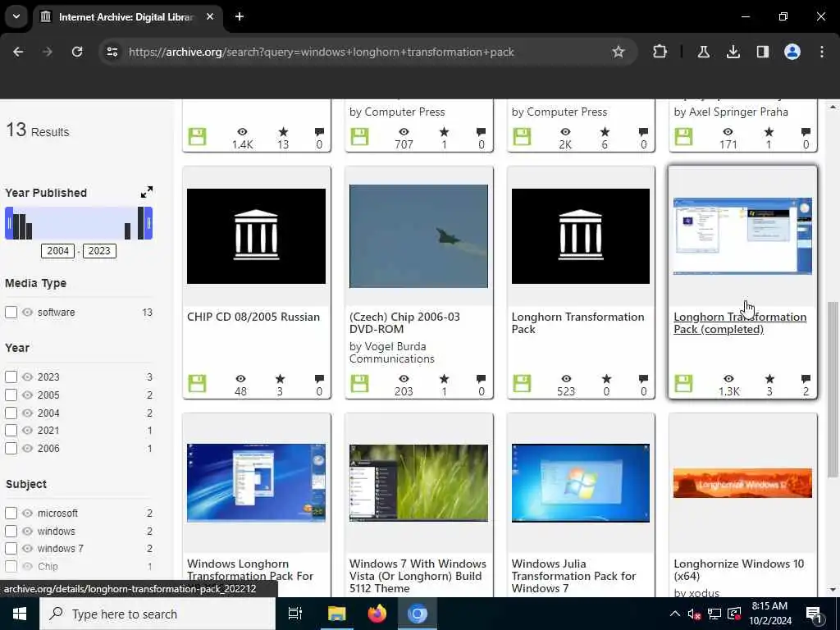Check the software media type box
Image resolution: width=840 pixels, height=630 pixels.
point(11,313)
